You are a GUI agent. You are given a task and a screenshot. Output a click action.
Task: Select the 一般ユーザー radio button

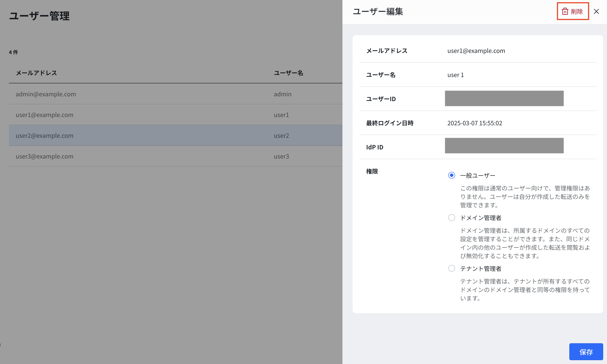tap(451, 175)
